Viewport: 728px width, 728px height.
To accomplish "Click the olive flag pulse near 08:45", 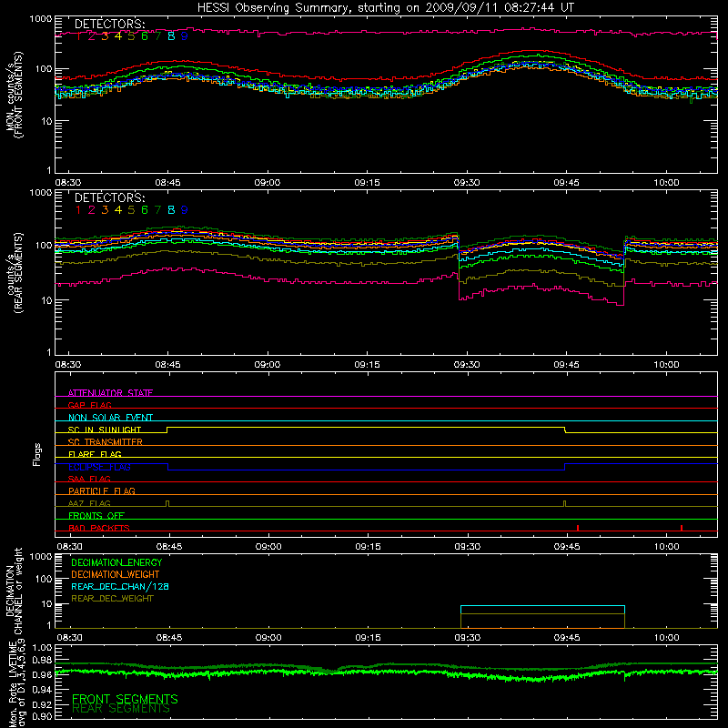I will coord(167,504).
